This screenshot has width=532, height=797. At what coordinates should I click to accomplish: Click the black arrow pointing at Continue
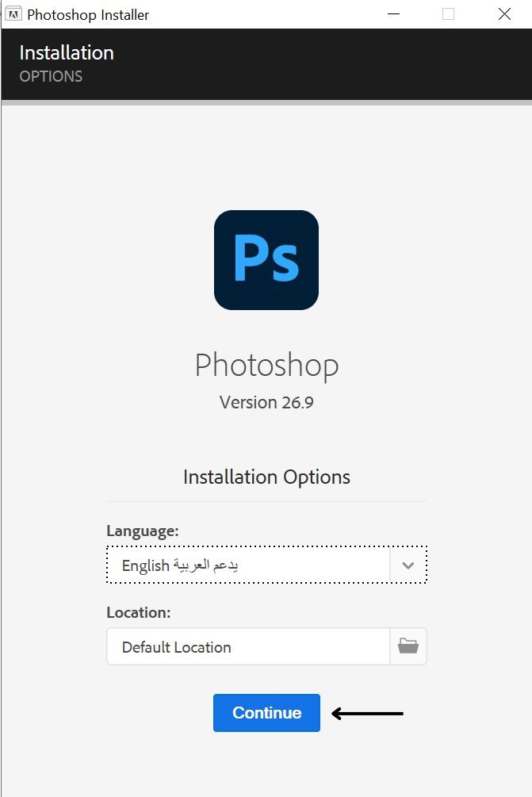(x=367, y=714)
